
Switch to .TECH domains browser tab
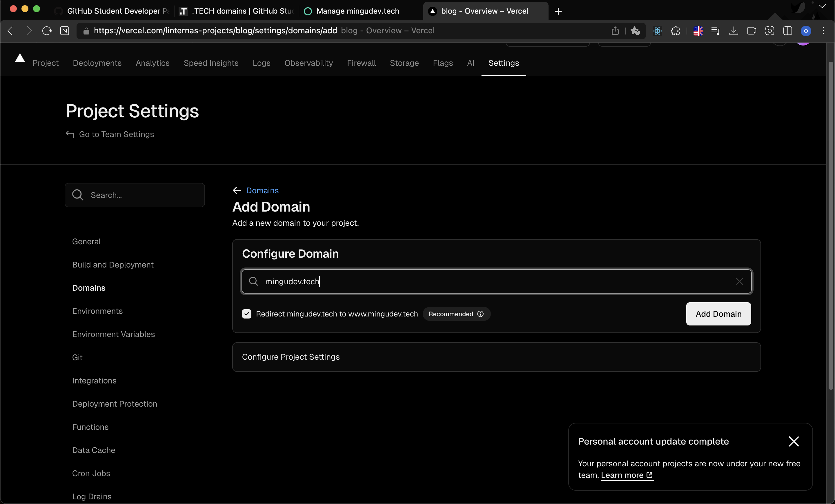(236, 11)
